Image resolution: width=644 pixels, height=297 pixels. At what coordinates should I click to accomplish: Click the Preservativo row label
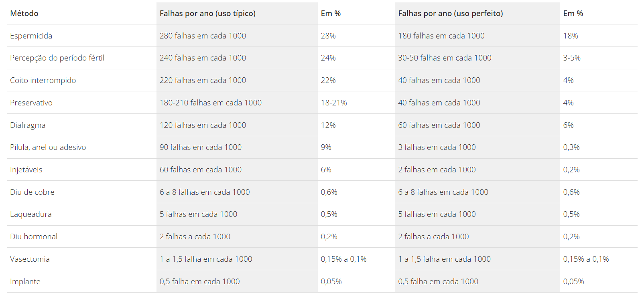pos(31,103)
